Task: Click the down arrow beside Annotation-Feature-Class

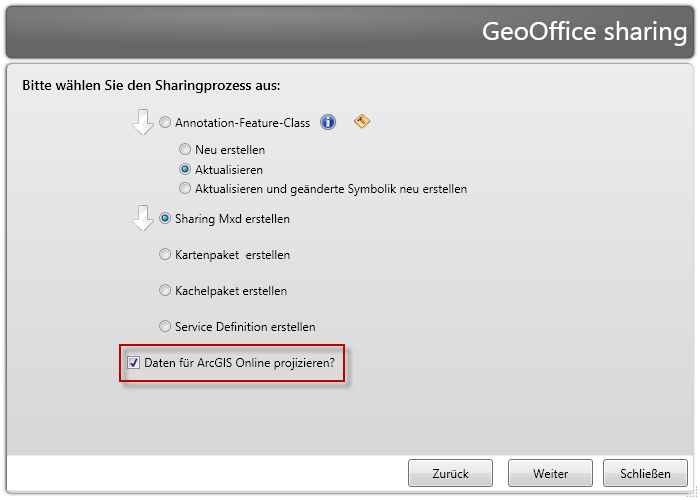Action: tap(143, 122)
